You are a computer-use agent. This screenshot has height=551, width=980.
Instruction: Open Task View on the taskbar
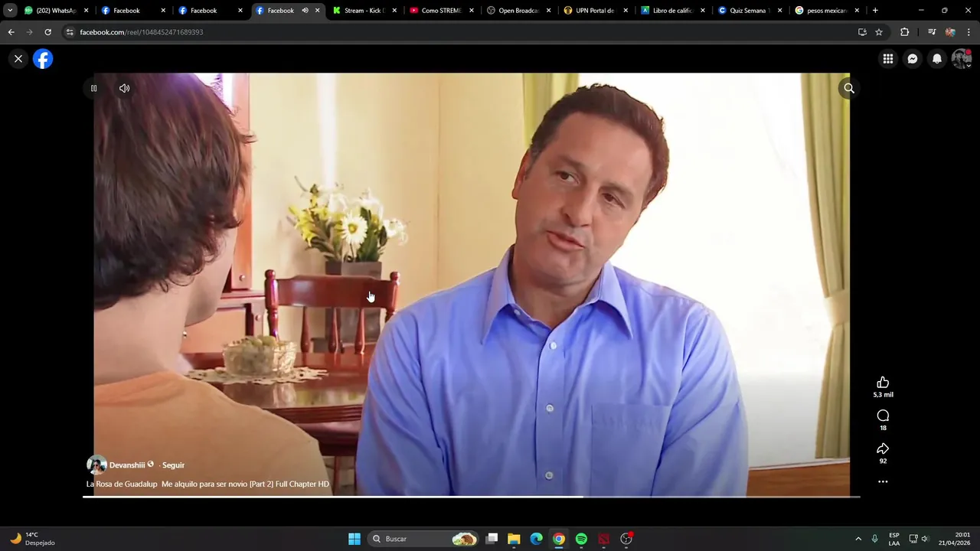click(x=492, y=539)
